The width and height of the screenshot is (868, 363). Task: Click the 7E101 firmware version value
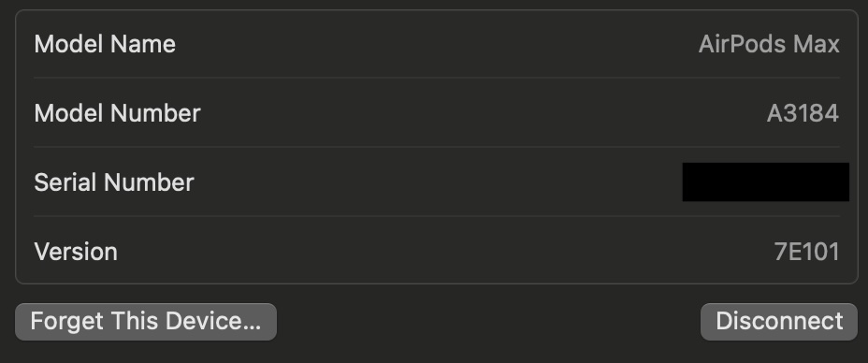pyautogui.click(x=806, y=252)
